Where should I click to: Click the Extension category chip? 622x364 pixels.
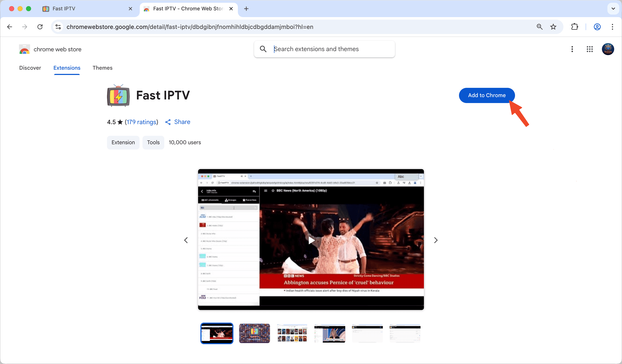click(123, 143)
